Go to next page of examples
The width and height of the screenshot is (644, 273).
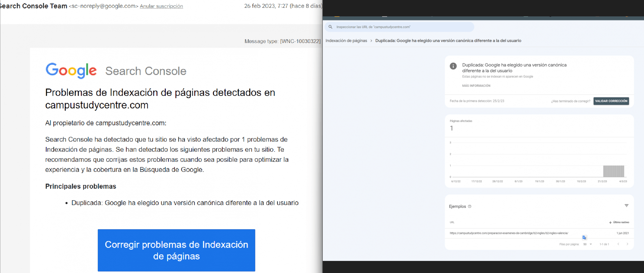tap(627, 244)
